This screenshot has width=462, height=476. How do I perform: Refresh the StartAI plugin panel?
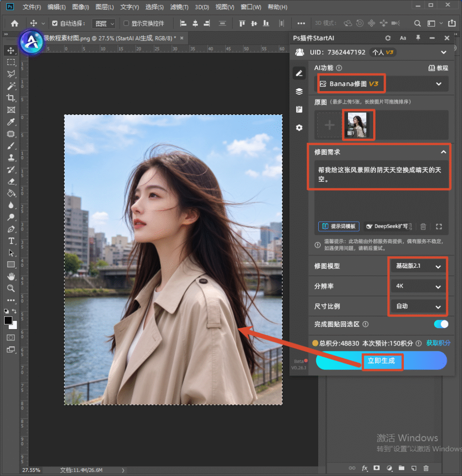pyautogui.click(x=388, y=38)
